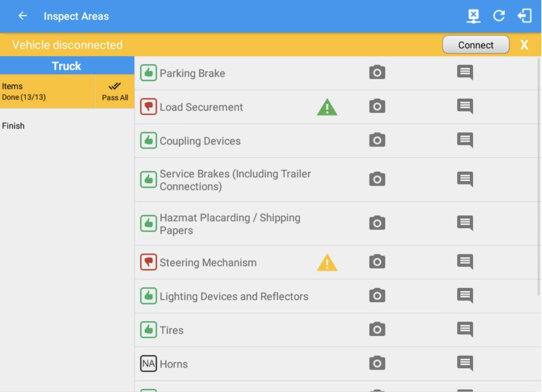This screenshot has width=542, height=392.
Task: Toggle the Load Securement fail thumbs-down status
Action: (x=149, y=106)
